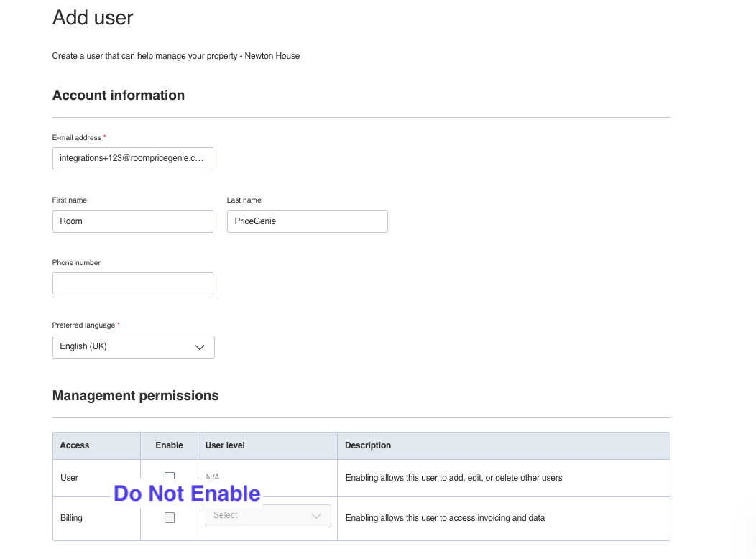Click the purple Do Not Enable annotation

pyautogui.click(x=187, y=494)
